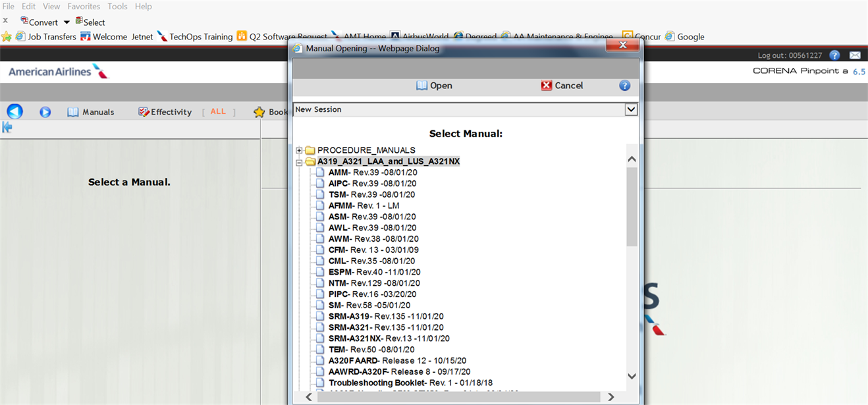
Task: Collapse the A319_A321_LAA_and_LUS_A321NX folder
Action: [x=299, y=161]
